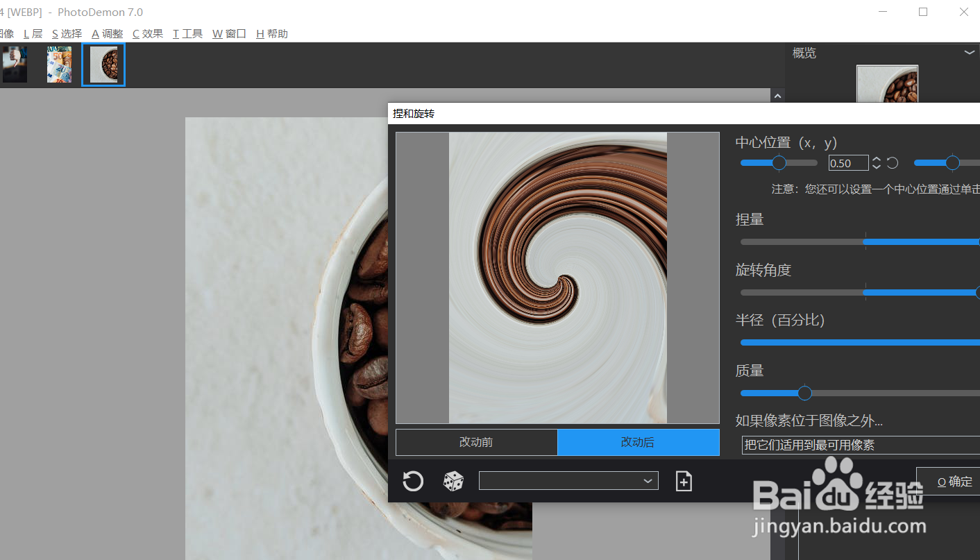Select the first dark image thumbnail tab

pos(15,65)
